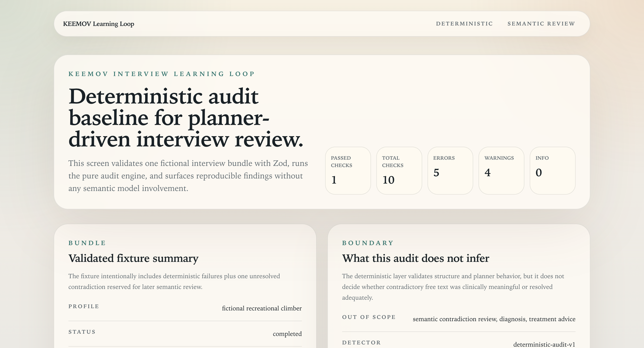
Task: Click the fictional recreational climber value
Action: point(262,308)
